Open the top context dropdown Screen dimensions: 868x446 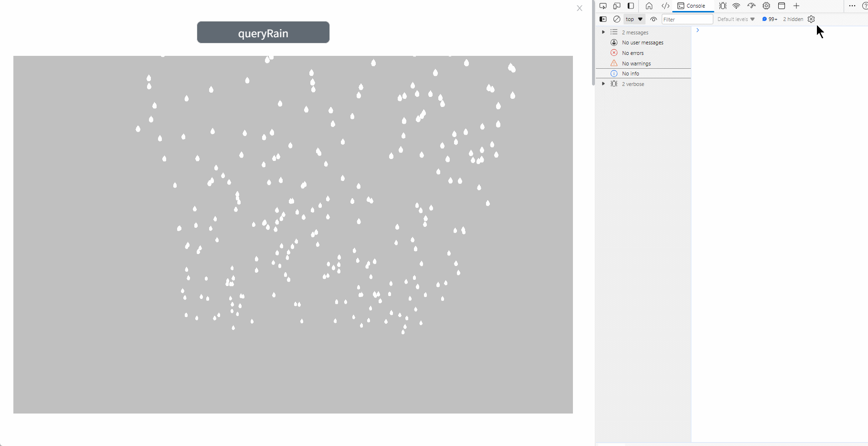point(634,19)
